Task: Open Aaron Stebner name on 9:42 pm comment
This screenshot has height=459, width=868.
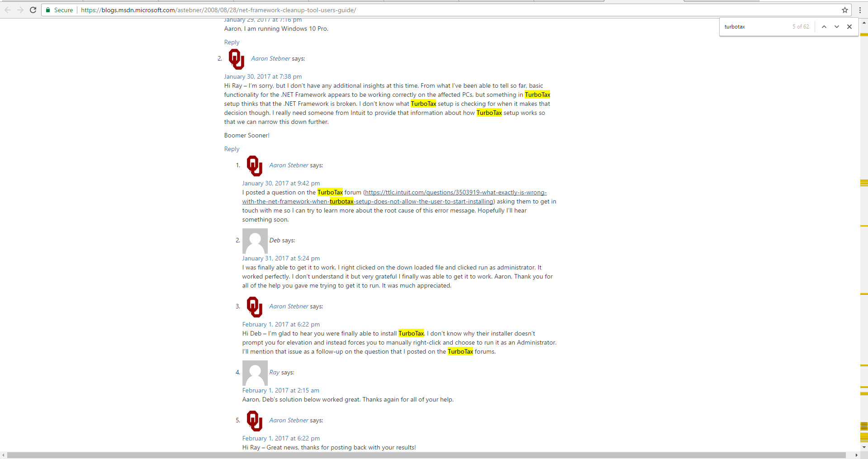Action: point(289,165)
